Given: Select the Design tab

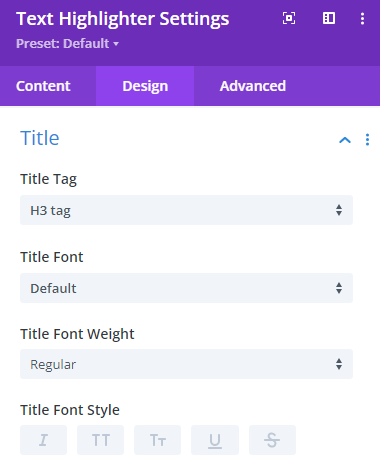Looking at the screenshot, I should (145, 86).
